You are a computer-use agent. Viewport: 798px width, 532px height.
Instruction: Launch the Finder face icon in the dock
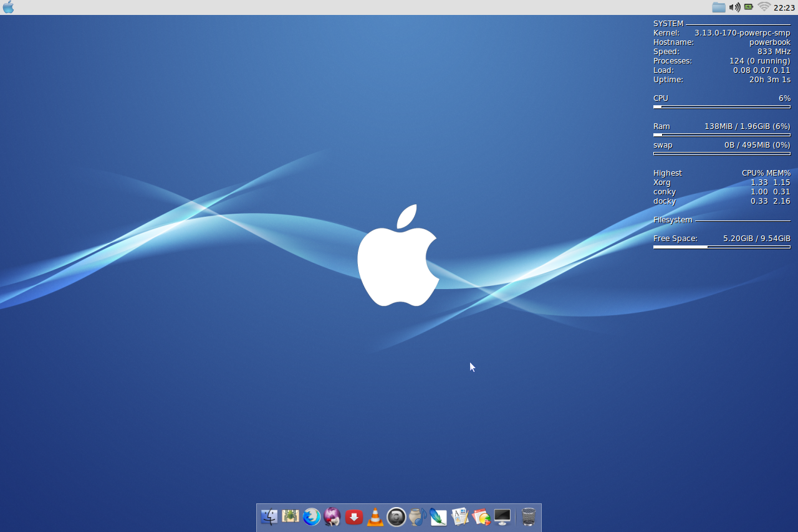pyautogui.click(x=269, y=517)
